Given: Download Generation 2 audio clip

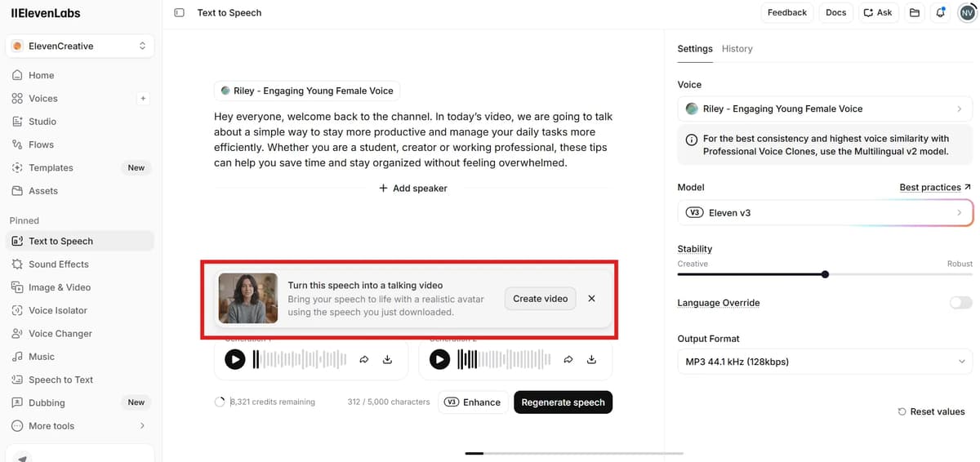Looking at the screenshot, I should 592,359.
